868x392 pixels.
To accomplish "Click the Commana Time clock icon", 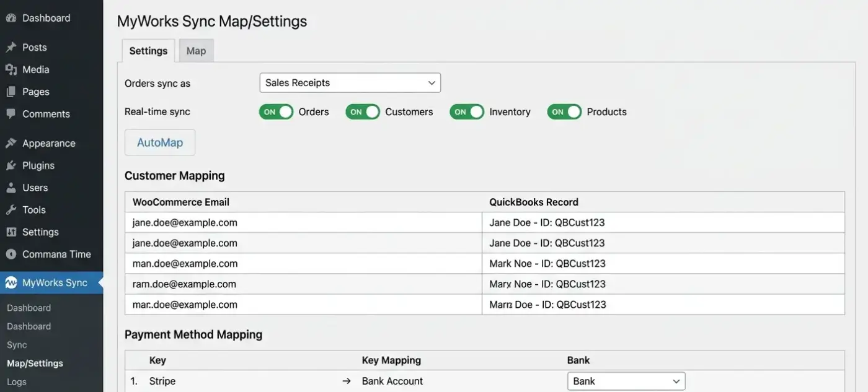I will point(11,255).
